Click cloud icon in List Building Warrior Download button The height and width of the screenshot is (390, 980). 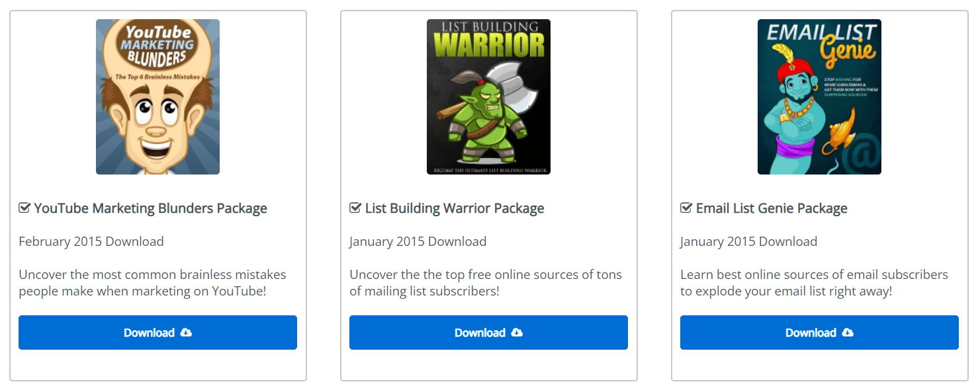point(517,332)
